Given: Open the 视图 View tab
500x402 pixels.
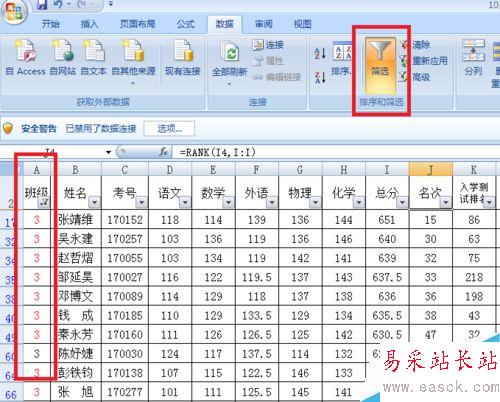Looking at the screenshot, I should click(302, 24).
